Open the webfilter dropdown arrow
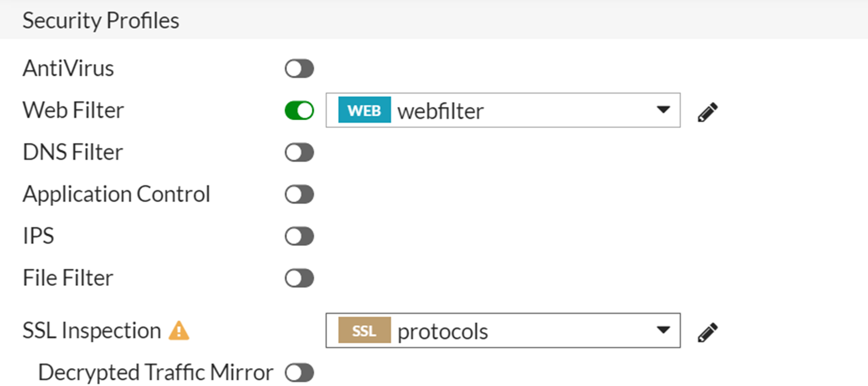 (662, 110)
